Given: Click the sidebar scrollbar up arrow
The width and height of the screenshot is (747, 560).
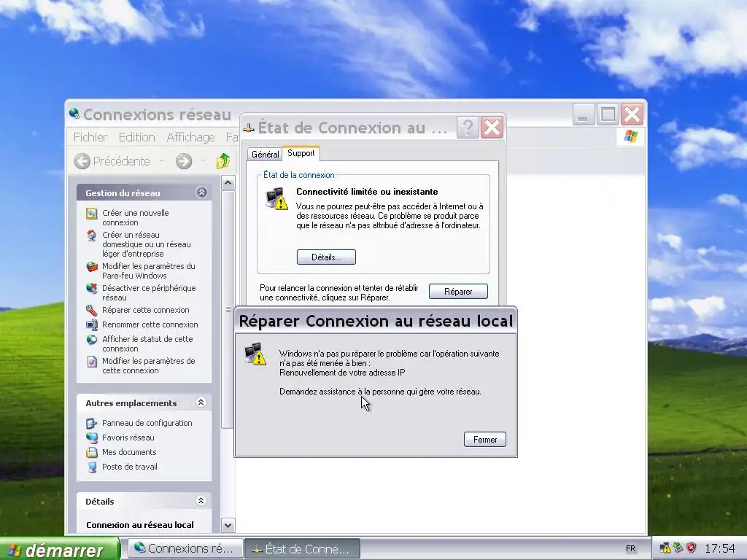Looking at the screenshot, I should tap(228, 183).
